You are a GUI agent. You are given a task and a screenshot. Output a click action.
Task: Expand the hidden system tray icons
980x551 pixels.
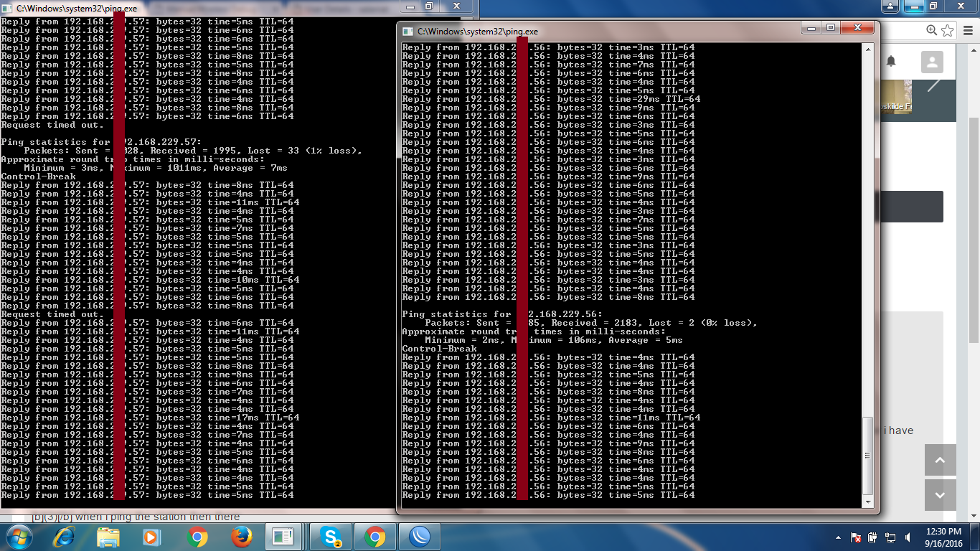coord(837,537)
